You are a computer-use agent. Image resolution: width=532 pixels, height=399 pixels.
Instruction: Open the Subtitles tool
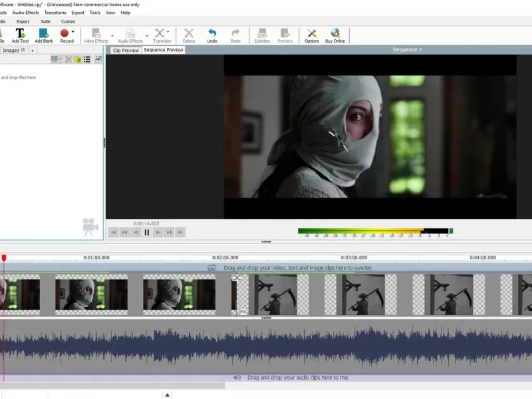coord(262,36)
